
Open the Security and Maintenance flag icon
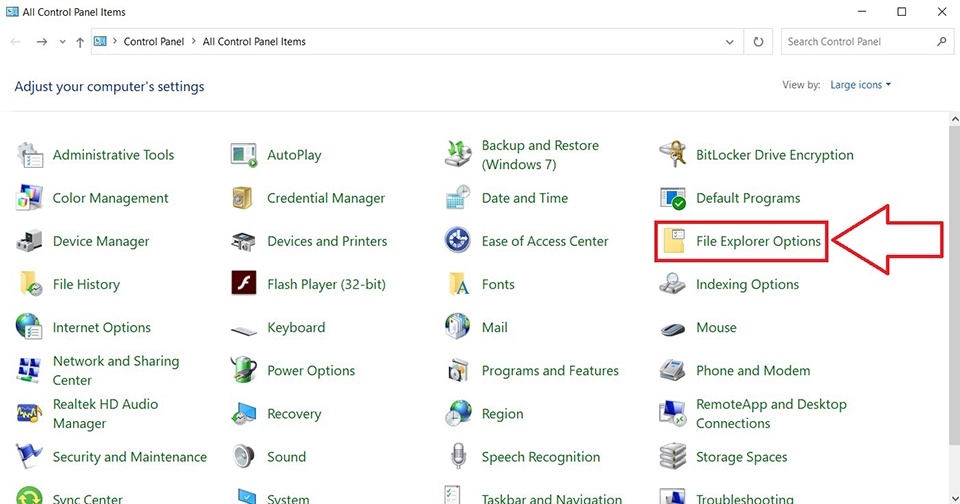29,456
